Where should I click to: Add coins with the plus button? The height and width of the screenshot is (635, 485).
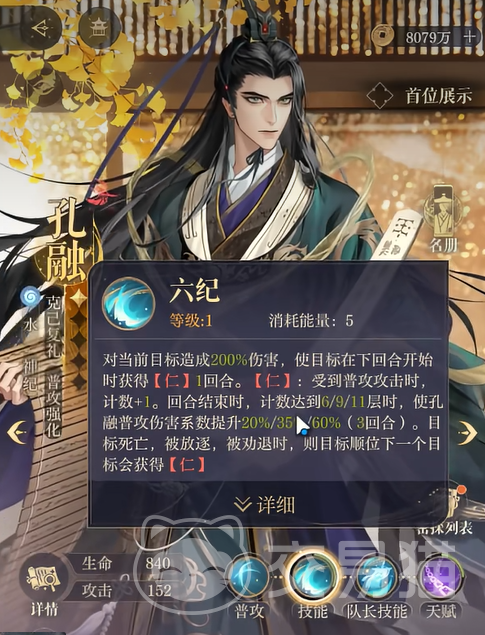point(470,37)
